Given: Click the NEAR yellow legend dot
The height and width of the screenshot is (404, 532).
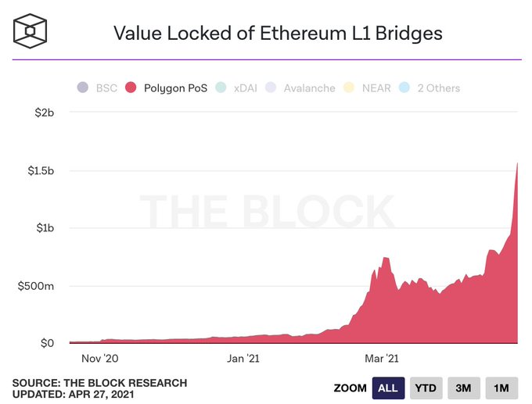Looking at the screenshot, I should [348, 88].
